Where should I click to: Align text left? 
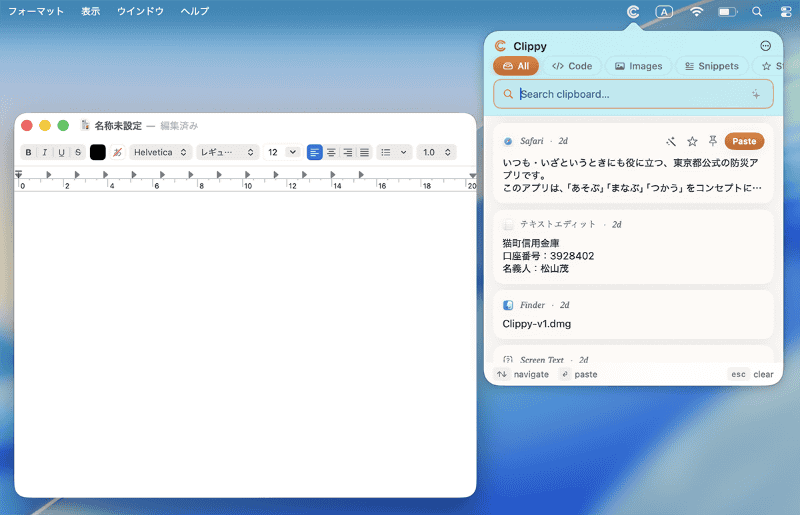pos(315,152)
